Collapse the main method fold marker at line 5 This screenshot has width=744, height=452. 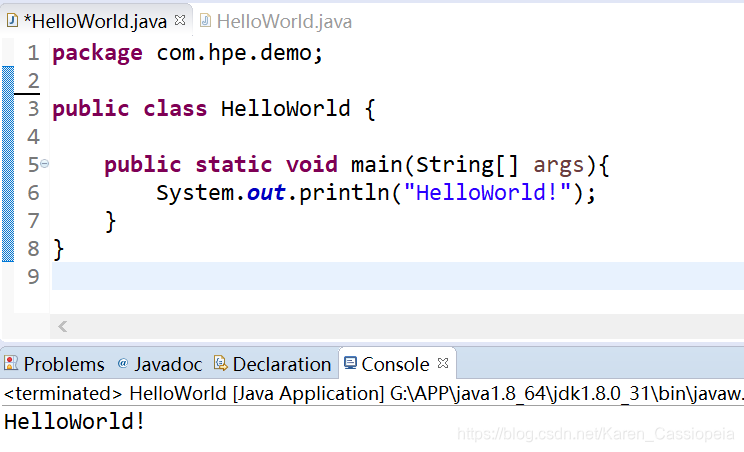pyautogui.click(x=45, y=164)
